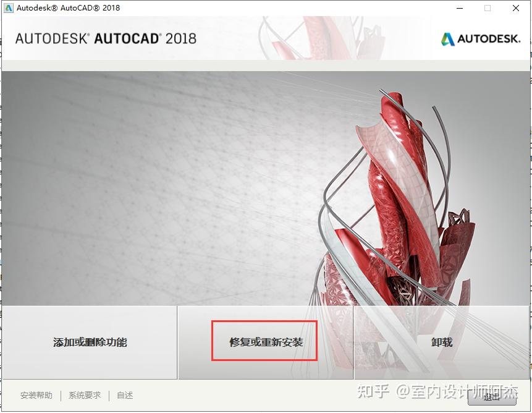Click the red Autodesk triangle emblem

[x=447, y=38]
